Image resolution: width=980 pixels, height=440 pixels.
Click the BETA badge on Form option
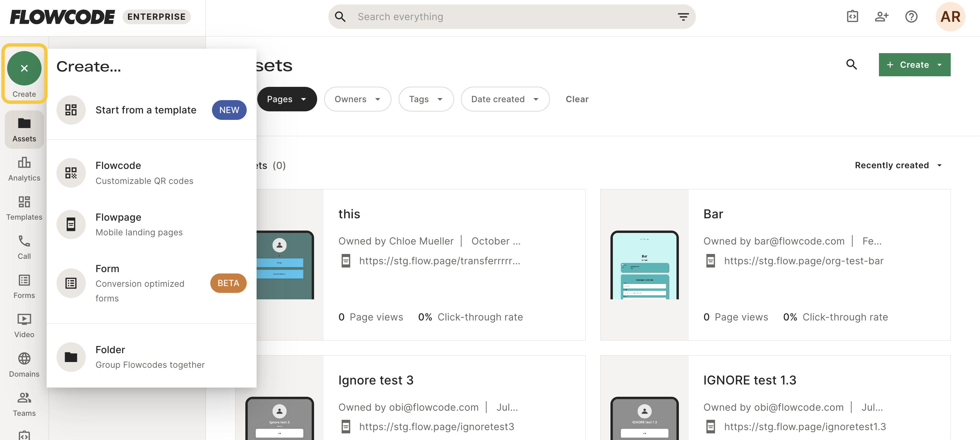[x=228, y=283]
